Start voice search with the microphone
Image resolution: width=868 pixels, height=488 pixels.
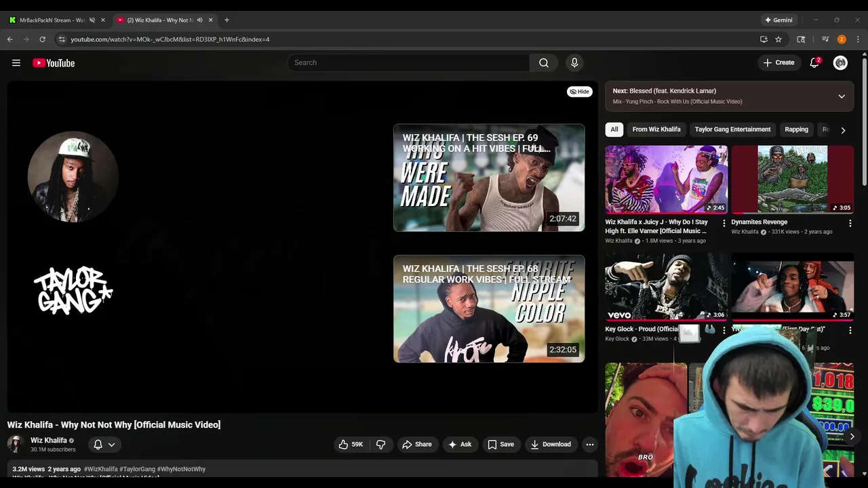coord(574,63)
